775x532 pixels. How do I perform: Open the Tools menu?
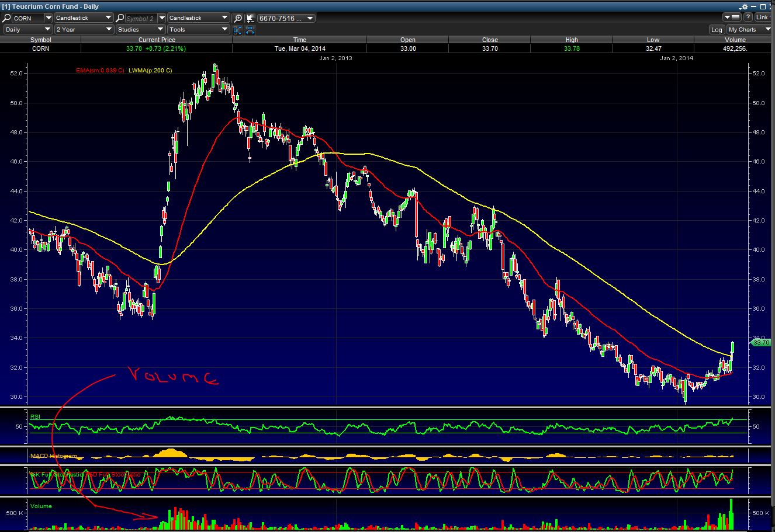click(x=198, y=29)
